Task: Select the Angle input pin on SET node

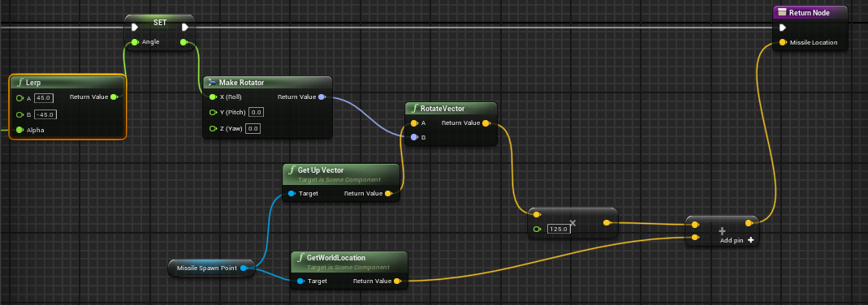Action: pos(135,42)
